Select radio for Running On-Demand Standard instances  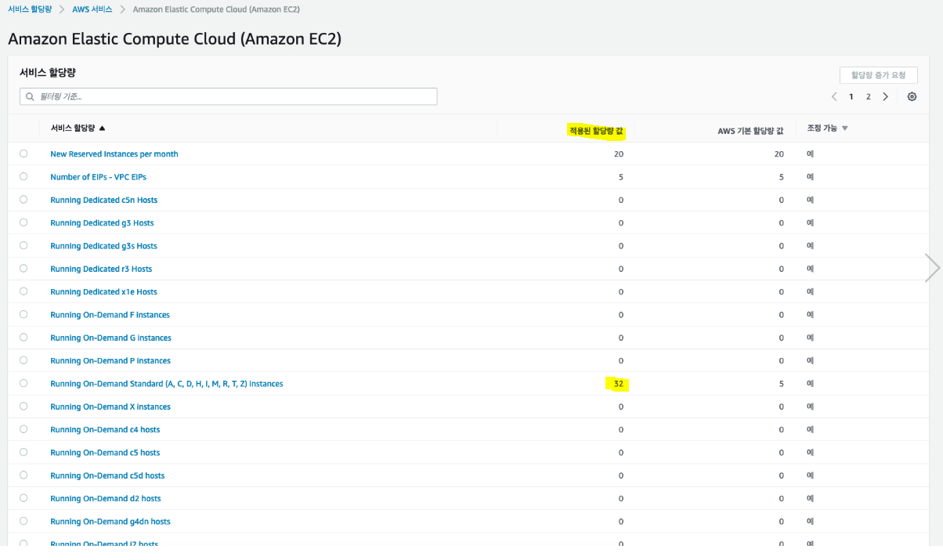[23, 383]
